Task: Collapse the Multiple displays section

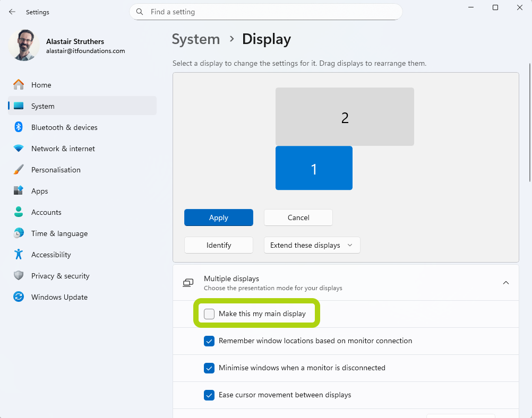Action: click(x=505, y=283)
